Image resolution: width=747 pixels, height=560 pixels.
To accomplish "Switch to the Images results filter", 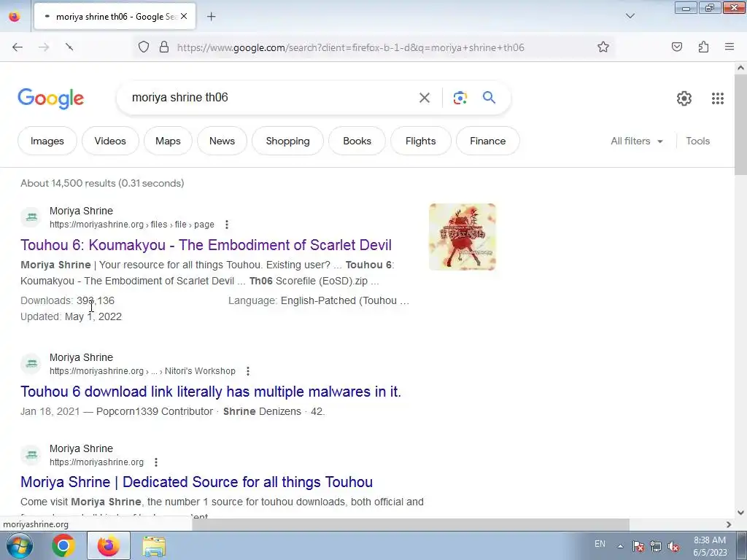I will pos(47,141).
